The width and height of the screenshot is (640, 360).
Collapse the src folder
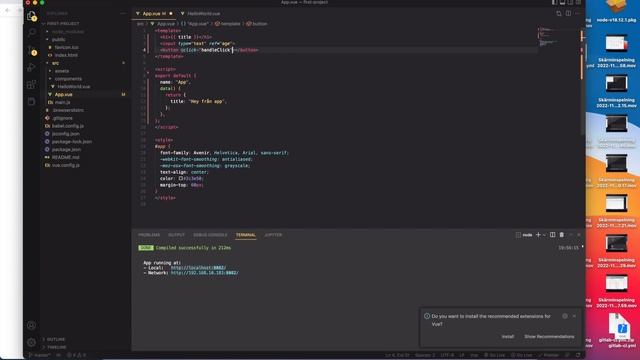[56, 63]
